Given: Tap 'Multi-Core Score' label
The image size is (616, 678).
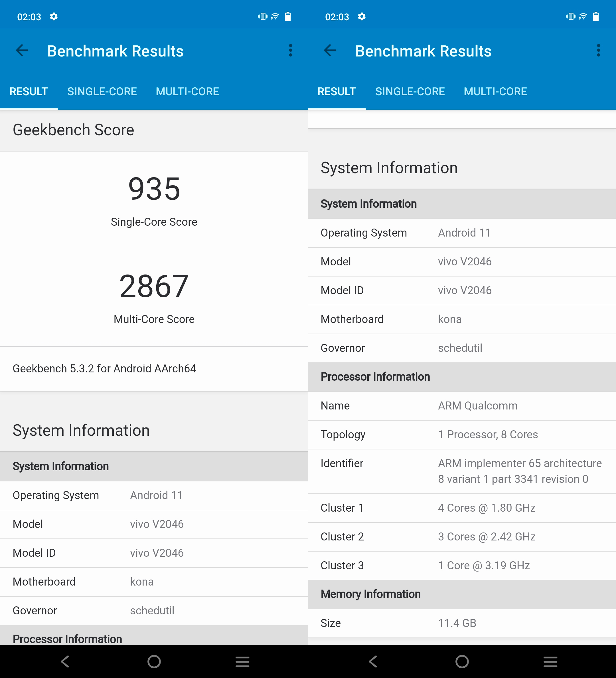Looking at the screenshot, I should click(x=154, y=319).
